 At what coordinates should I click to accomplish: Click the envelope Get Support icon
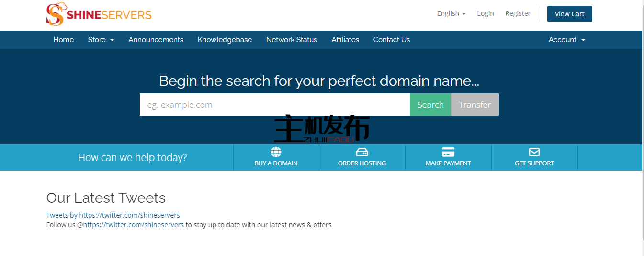coord(534,152)
